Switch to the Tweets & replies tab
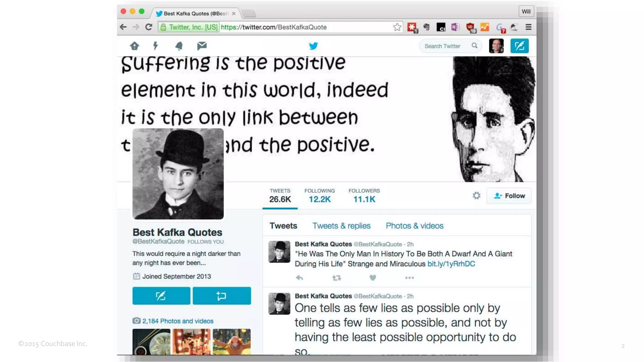This screenshot has height=362, width=644. tap(341, 226)
